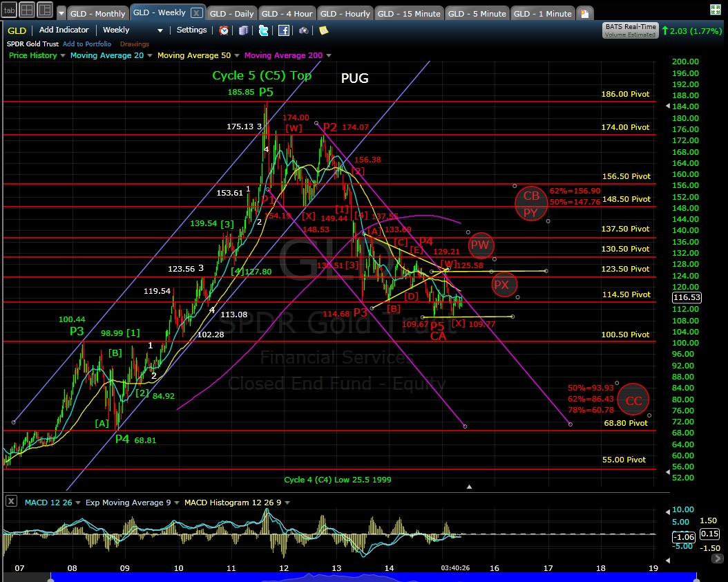Click the Add to Portfolio link
The width and height of the screenshot is (728, 582).
(87, 44)
